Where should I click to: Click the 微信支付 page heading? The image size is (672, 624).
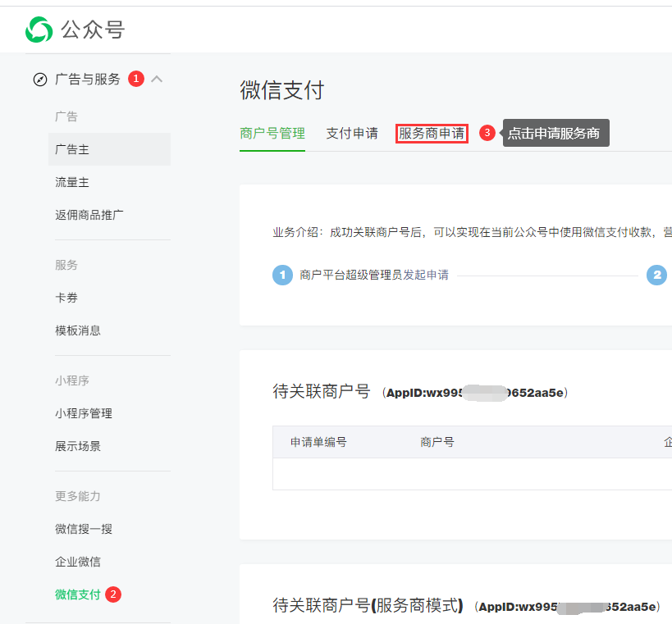coord(281,90)
